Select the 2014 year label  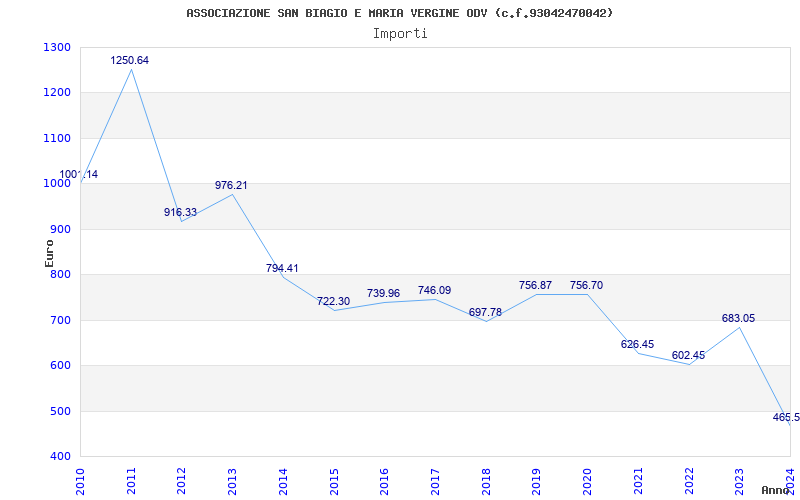pyautogui.click(x=283, y=482)
